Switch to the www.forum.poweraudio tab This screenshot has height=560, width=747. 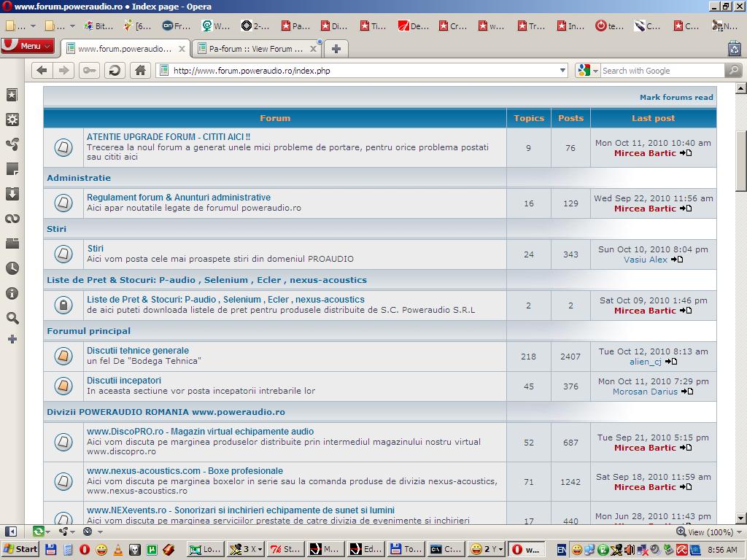(x=125, y=49)
